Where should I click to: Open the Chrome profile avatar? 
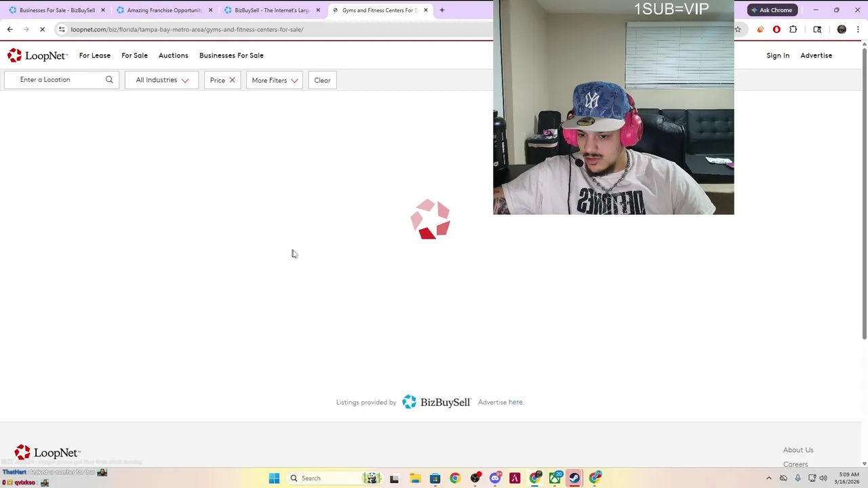842,29
